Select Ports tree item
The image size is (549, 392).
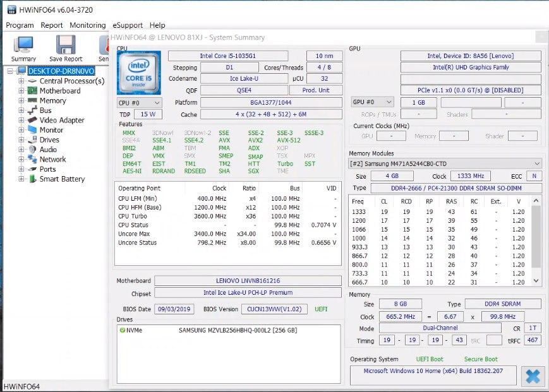click(x=47, y=169)
